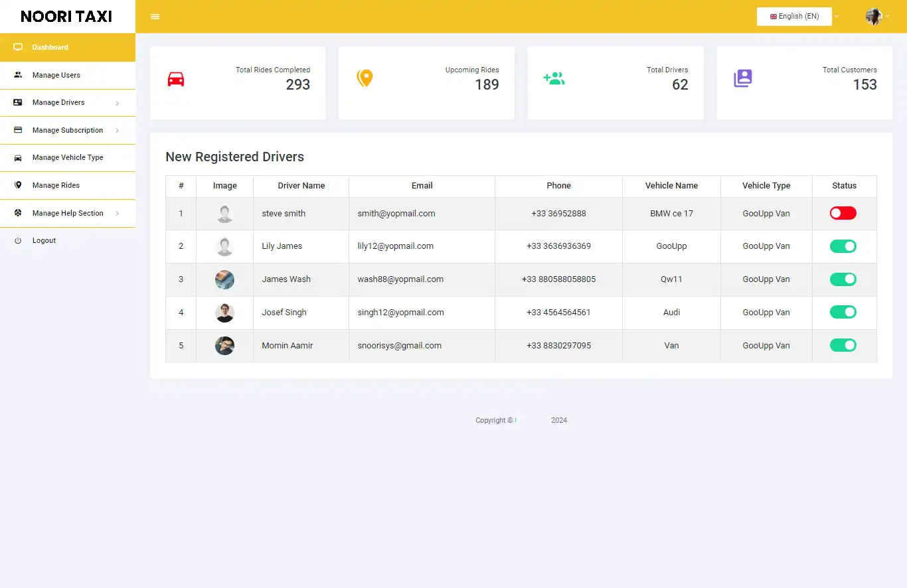This screenshot has width=907, height=588.
Task: Toggle Lily James's status switch
Action: pos(843,246)
